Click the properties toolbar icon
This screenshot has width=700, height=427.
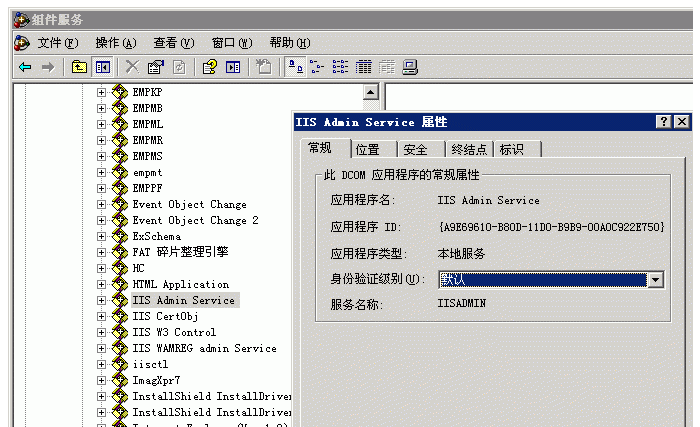(x=155, y=67)
